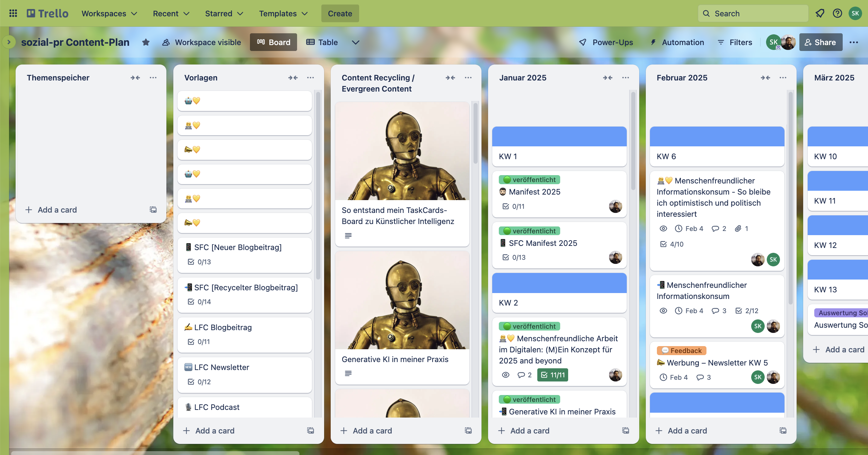Image resolution: width=868 pixels, height=455 pixels.
Task: Open the Vorlagen list actions menu
Action: tap(311, 78)
